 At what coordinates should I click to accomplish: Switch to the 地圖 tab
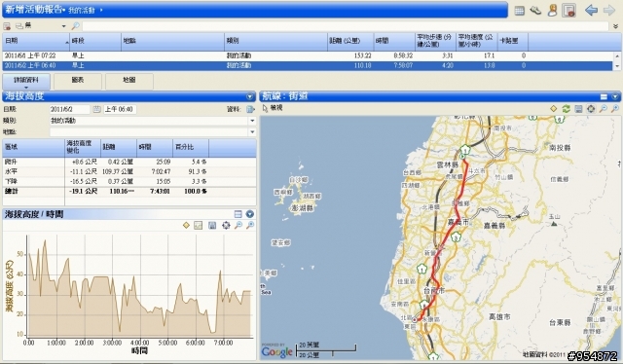[x=129, y=81]
